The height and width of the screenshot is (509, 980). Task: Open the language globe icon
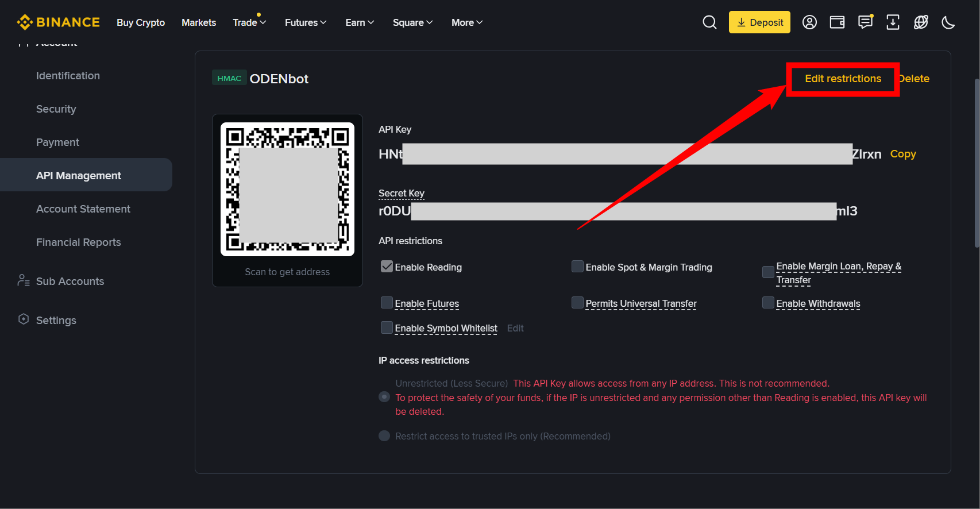[921, 22]
